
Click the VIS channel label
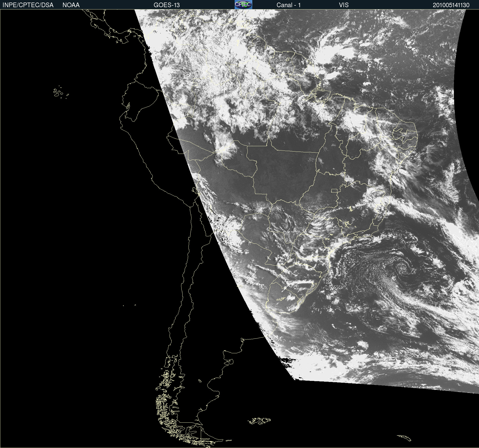(x=344, y=5)
